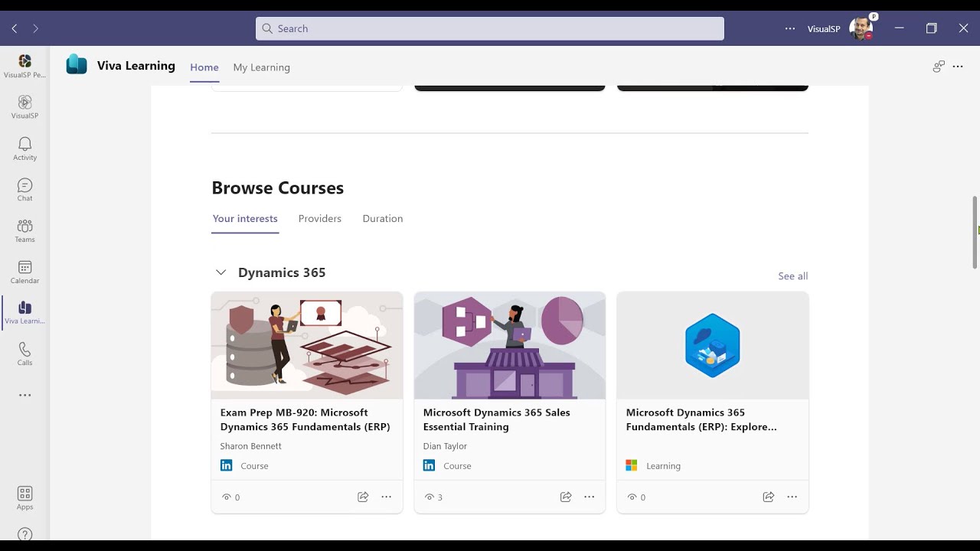Open the Apps store icon
This screenshot has width=980, height=551.
(24, 498)
